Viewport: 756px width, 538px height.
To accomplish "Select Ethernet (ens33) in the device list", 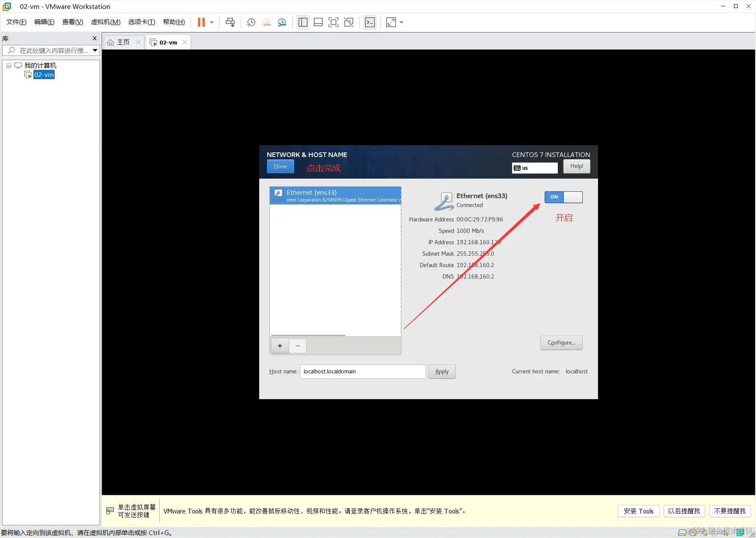I will point(335,196).
